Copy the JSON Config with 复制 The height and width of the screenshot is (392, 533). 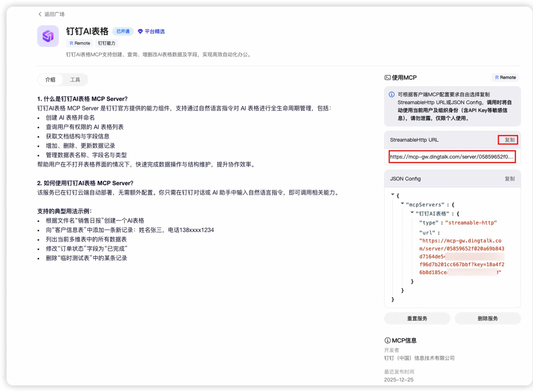coord(510,179)
